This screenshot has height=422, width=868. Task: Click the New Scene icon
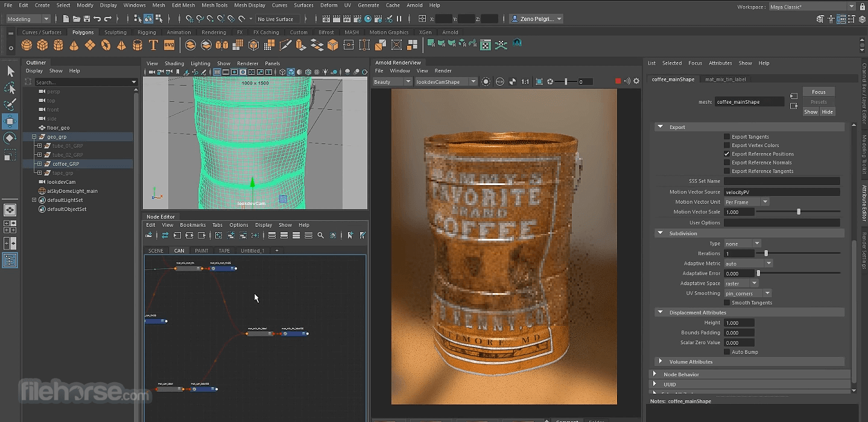(x=66, y=19)
